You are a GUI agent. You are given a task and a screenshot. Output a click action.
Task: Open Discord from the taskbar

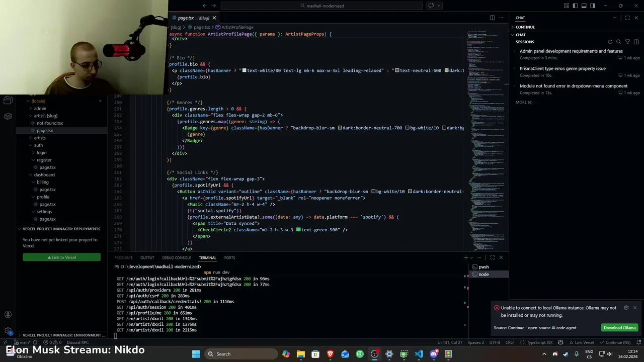434,354
